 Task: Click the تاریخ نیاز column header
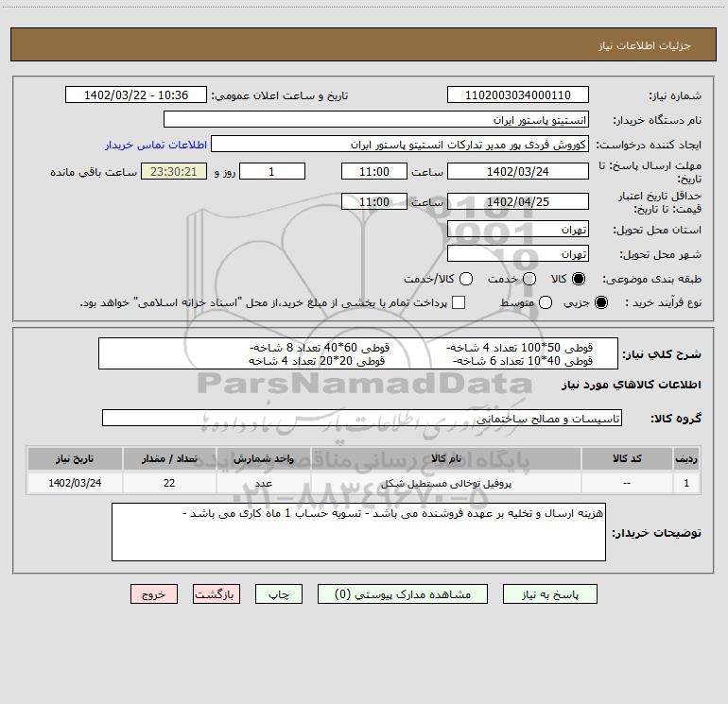(x=75, y=458)
